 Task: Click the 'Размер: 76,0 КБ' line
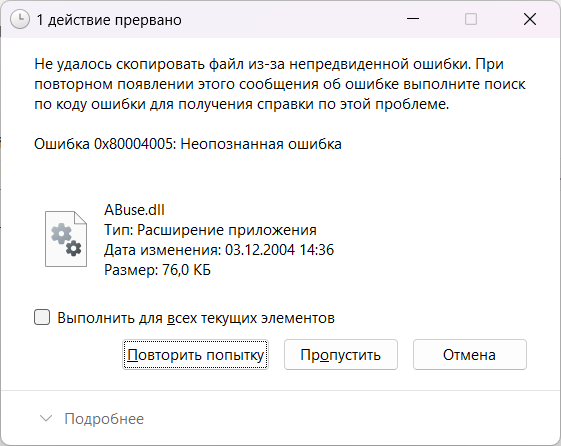point(157,270)
